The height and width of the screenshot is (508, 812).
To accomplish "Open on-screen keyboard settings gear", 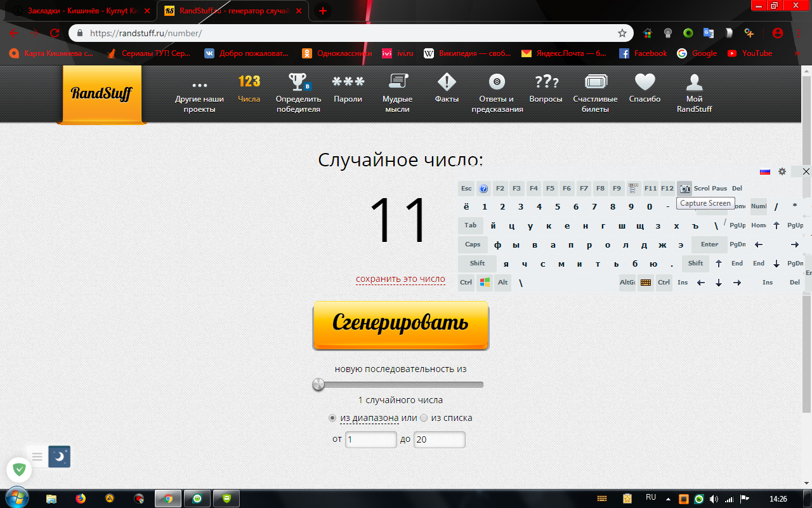I will (x=782, y=171).
